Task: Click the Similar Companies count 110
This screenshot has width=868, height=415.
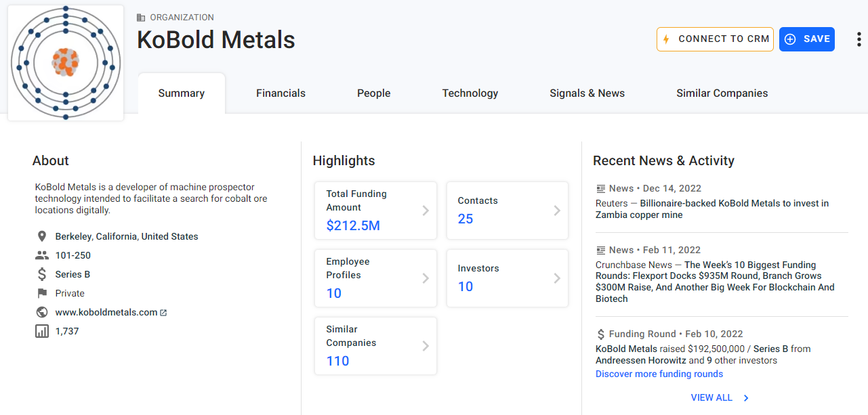Action: (x=337, y=361)
